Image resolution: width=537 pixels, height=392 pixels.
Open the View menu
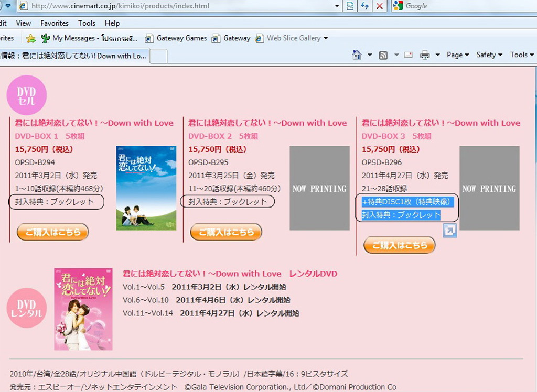(x=23, y=23)
